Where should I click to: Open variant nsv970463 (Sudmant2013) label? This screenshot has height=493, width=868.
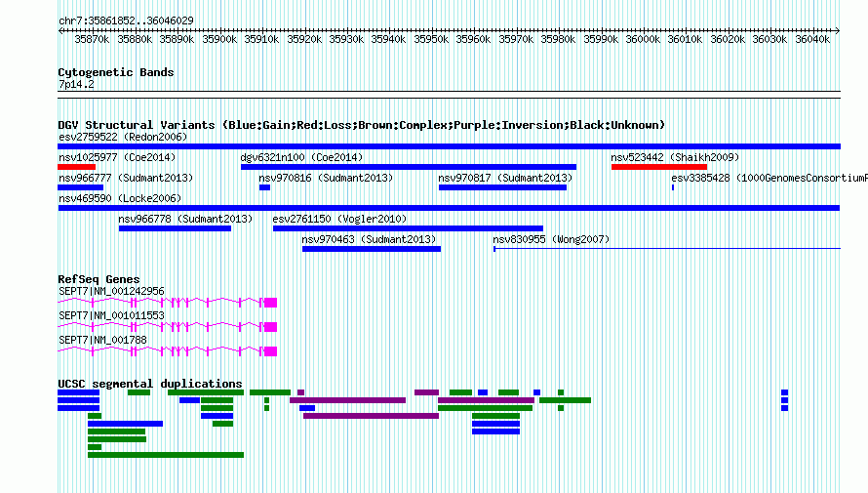pyautogui.click(x=369, y=239)
